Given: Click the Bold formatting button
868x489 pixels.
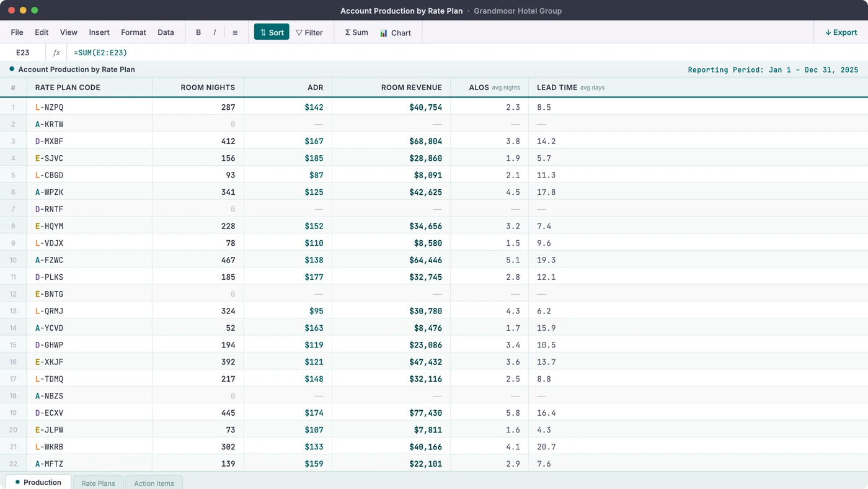Looking at the screenshot, I should 198,32.
